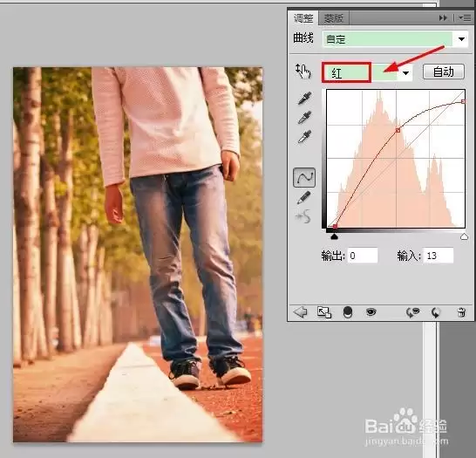The image size is (476, 458).
Task: Switch to the 调整 tab
Action: click(303, 18)
